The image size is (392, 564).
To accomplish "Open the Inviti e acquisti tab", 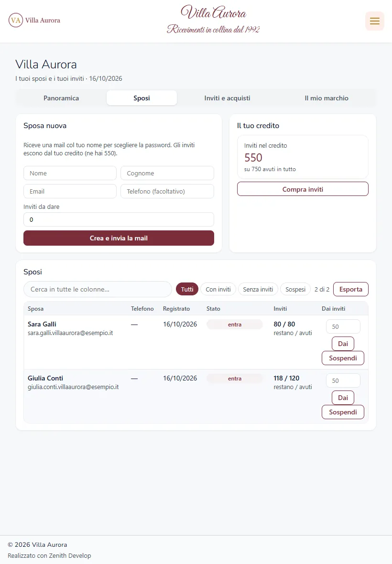I will (227, 98).
